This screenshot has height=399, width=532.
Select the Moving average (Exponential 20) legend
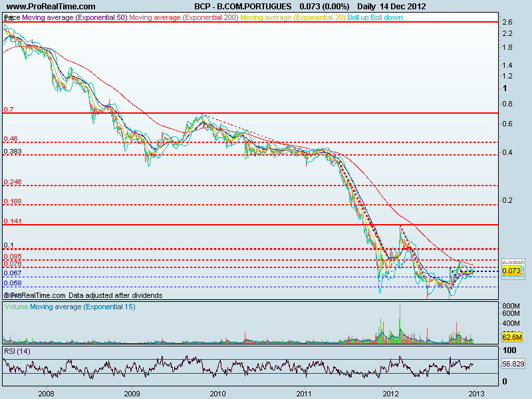pos(293,17)
